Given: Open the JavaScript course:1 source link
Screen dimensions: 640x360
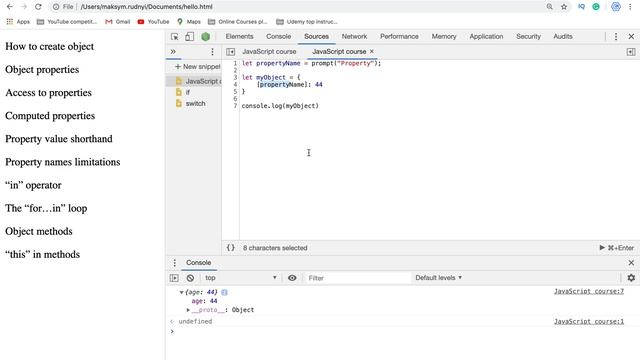Looking at the screenshot, I should point(589,322).
